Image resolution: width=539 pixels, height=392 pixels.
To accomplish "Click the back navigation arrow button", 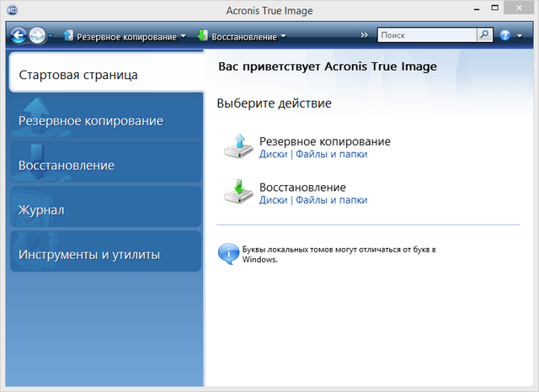I will coord(19,36).
